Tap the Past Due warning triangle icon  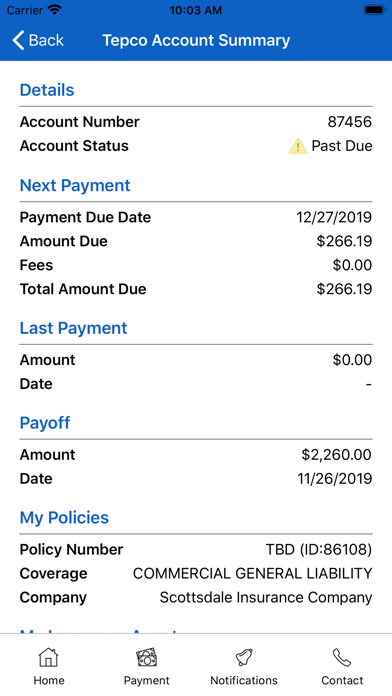[297, 146]
